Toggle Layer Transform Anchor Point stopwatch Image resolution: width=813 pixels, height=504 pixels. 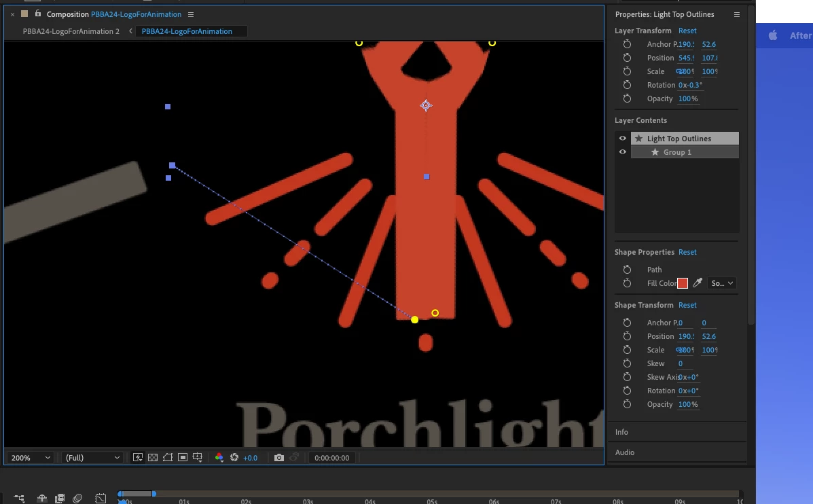click(x=627, y=44)
